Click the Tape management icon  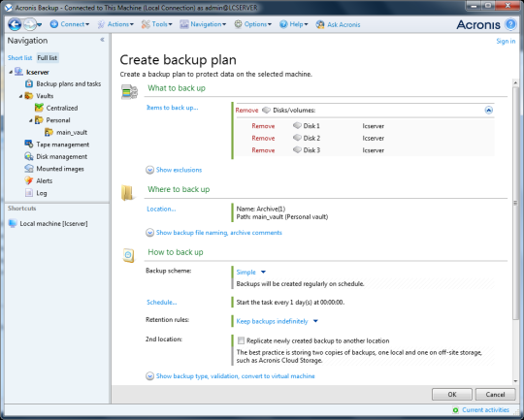pyautogui.click(x=29, y=144)
